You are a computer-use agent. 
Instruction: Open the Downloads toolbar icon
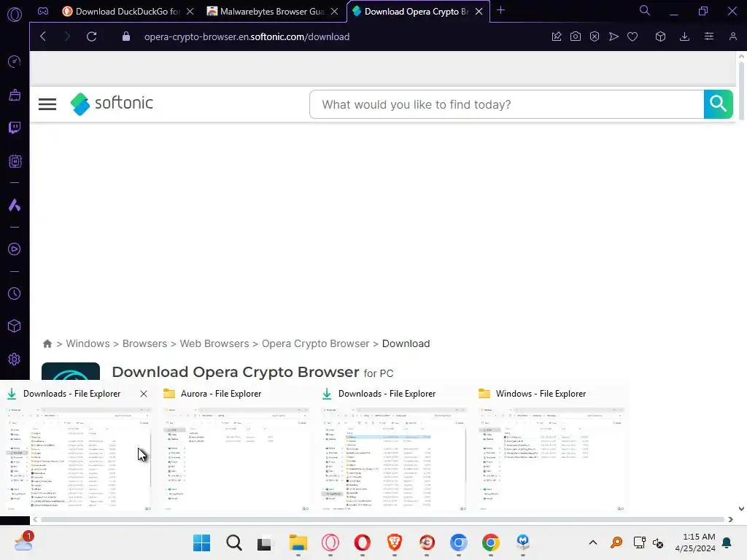click(x=684, y=36)
